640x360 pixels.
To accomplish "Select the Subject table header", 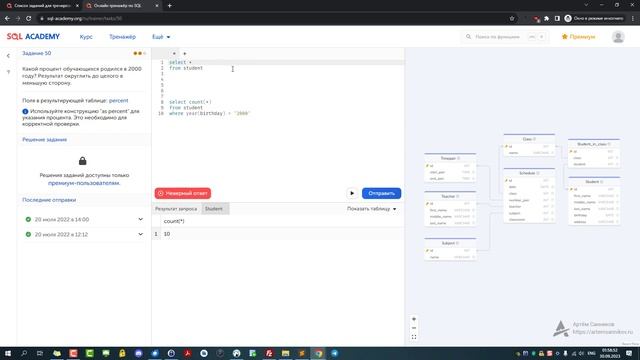I will 450,243.
